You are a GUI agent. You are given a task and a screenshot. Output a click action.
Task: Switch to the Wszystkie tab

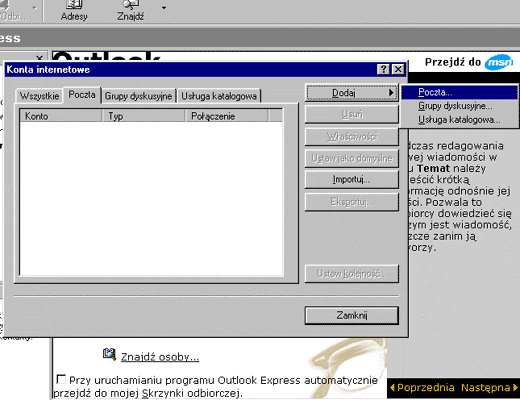coord(39,96)
